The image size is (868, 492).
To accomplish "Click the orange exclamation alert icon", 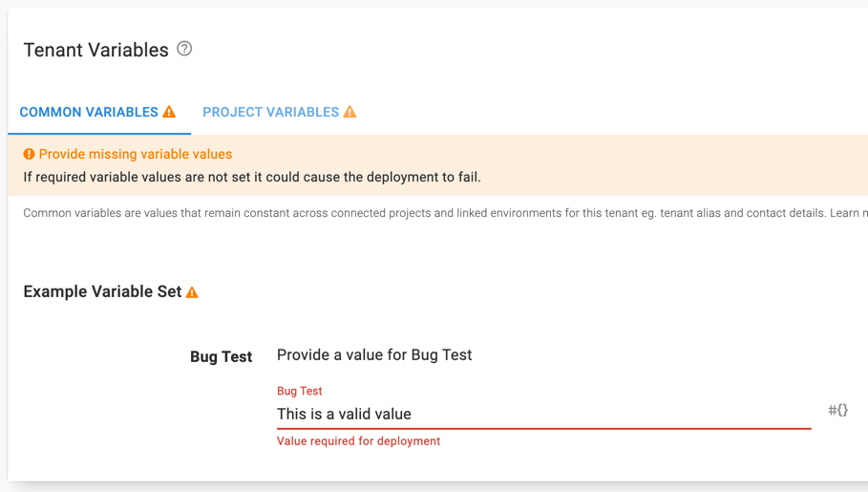I will [x=29, y=154].
